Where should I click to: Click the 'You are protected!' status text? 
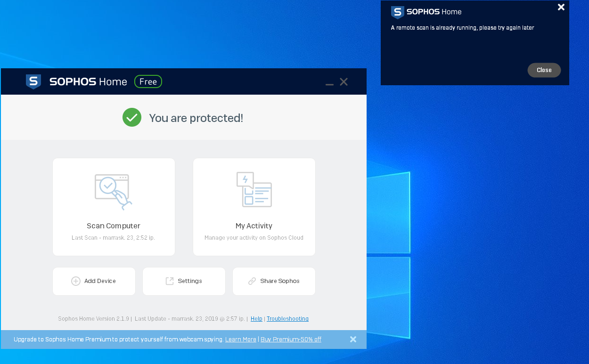196,118
